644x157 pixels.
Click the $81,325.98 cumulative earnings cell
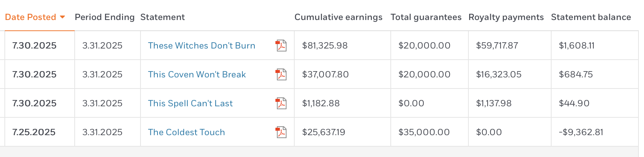(x=325, y=46)
